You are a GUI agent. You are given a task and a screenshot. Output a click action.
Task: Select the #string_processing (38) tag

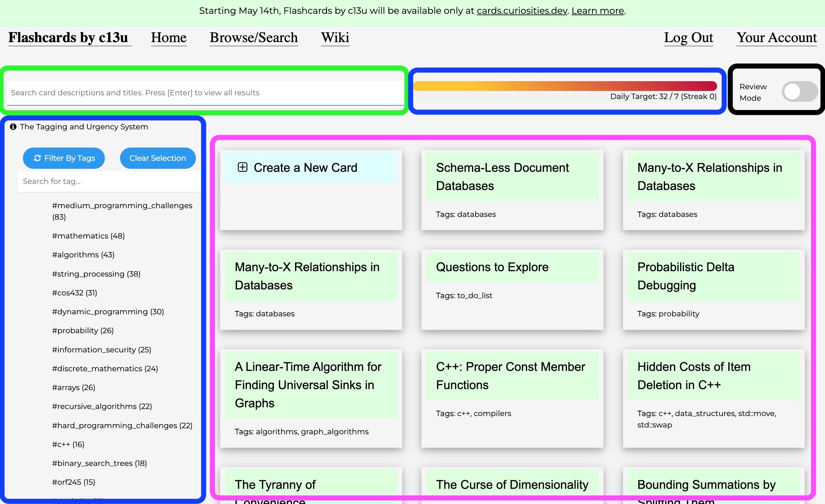tap(96, 274)
